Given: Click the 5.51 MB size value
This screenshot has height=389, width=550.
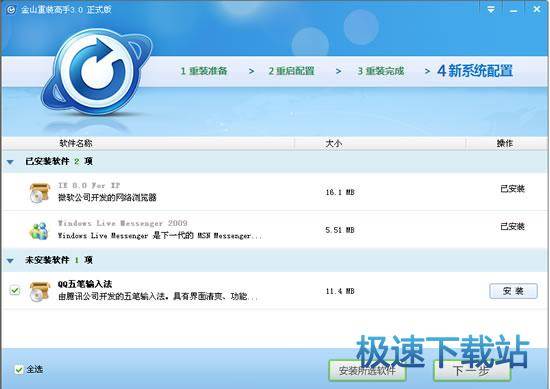Looking at the screenshot, I should click(340, 230).
